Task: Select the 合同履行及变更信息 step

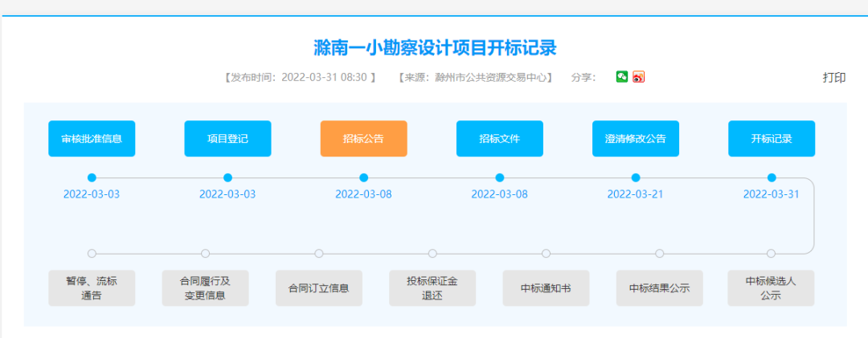Action: click(206, 287)
